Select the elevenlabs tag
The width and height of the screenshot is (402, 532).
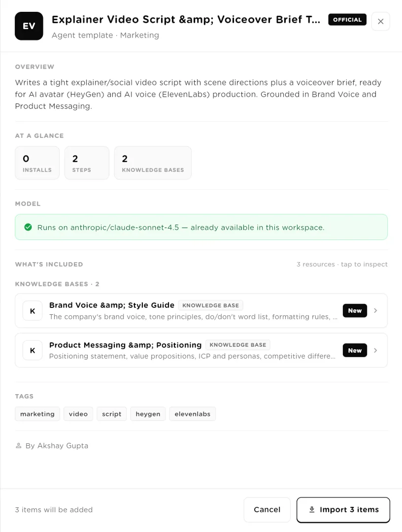[192, 414]
